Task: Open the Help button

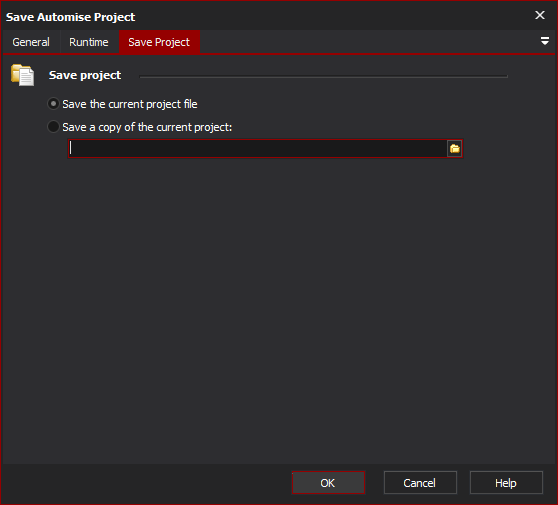Action: coord(506,483)
